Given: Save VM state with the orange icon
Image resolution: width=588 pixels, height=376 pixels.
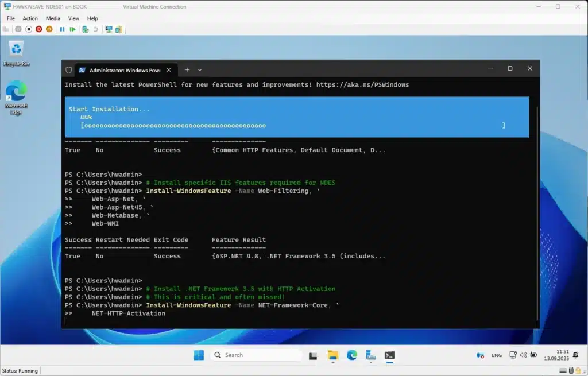Looking at the screenshot, I should tap(49, 29).
